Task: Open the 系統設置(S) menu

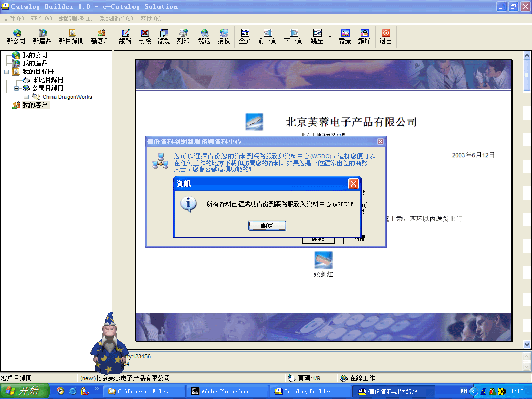Action: [116, 19]
